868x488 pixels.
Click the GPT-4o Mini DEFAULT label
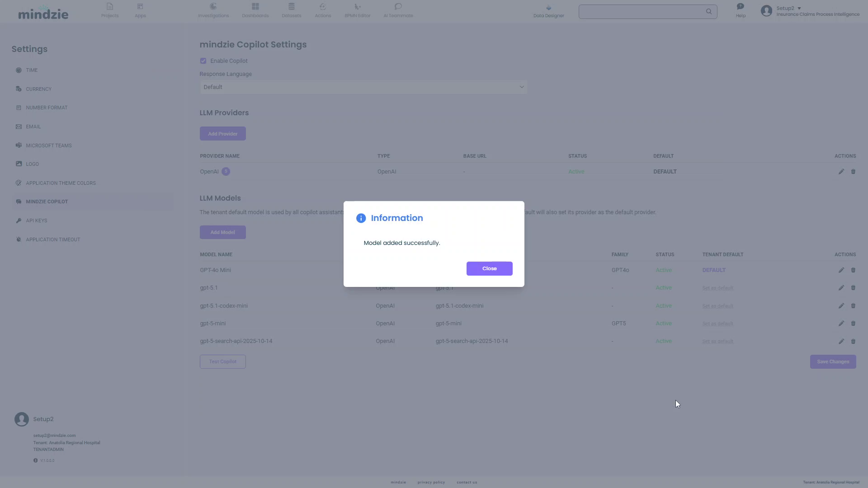pos(713,270)
